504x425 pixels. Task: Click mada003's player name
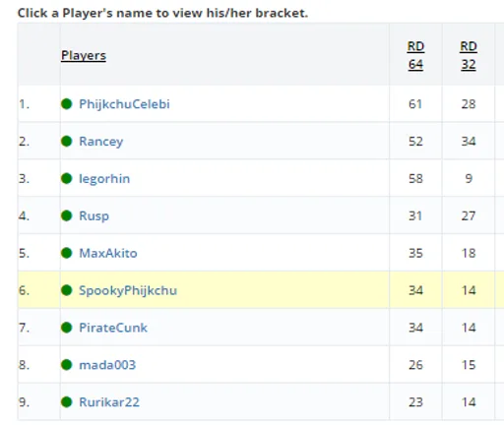click(x=107, y=365)
